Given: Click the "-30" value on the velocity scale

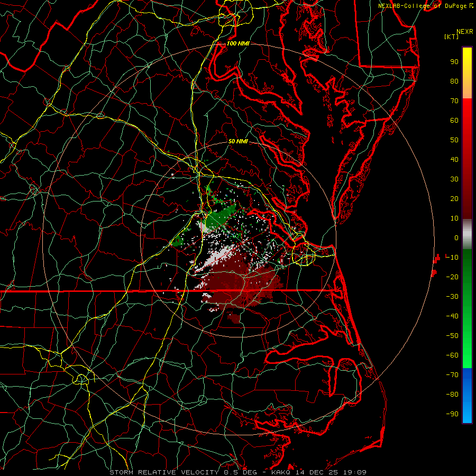Looking at the screenshot, I should pos(452,297).
